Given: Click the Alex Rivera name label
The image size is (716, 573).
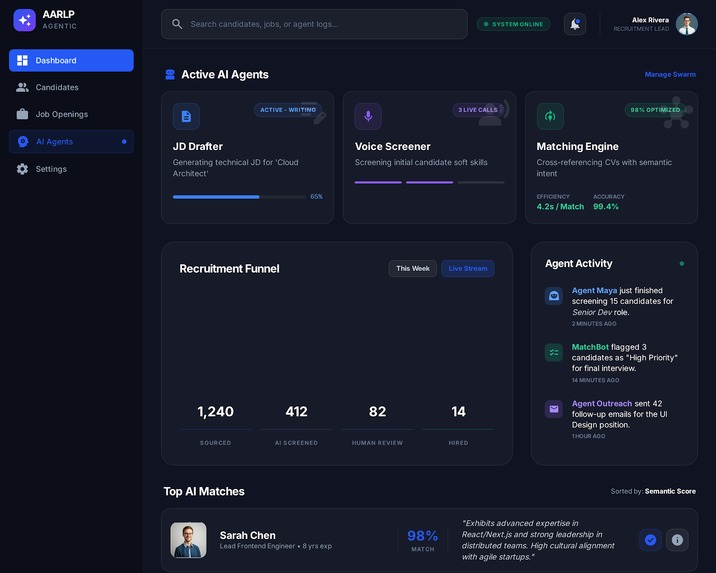Looking at the screenshot, I should (650, 20).
